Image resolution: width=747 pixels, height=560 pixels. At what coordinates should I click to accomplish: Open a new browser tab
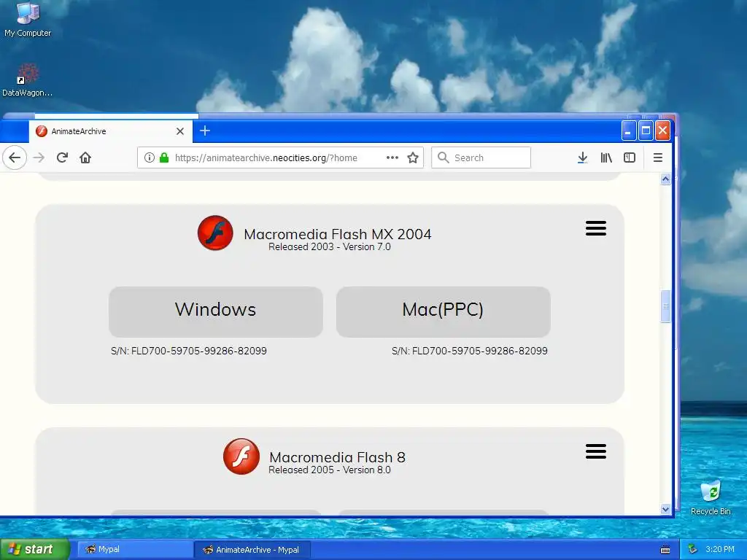[x=205, y=131]
